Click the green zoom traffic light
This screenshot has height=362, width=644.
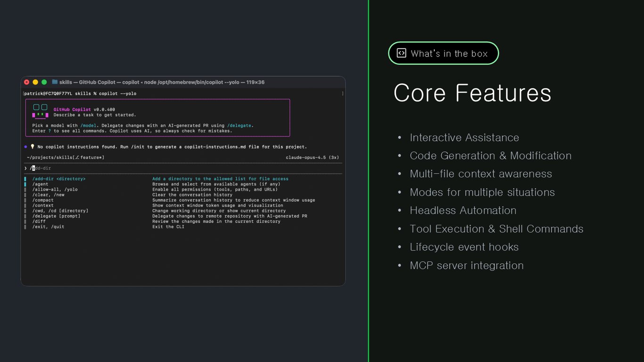click(x=44, y=82)
